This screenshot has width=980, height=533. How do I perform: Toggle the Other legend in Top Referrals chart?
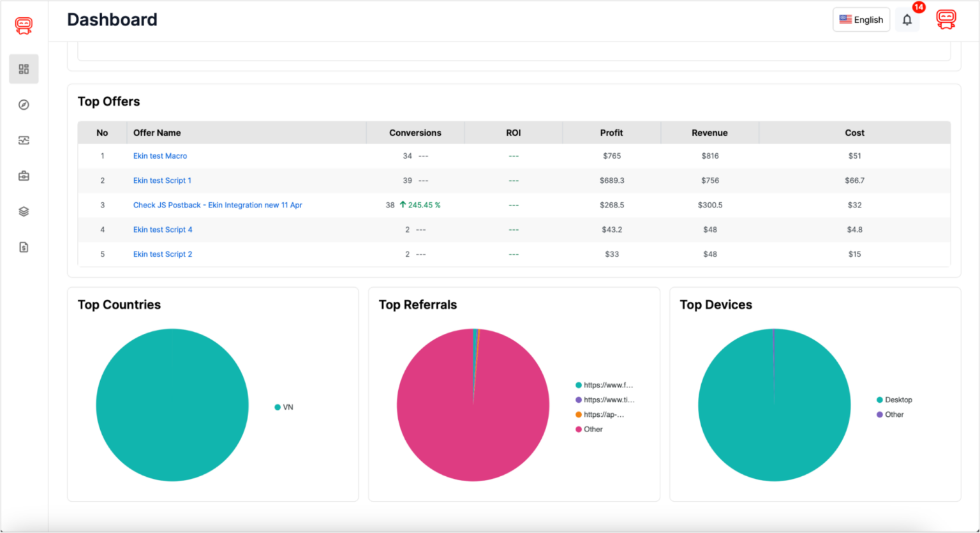tap(591, 429)
